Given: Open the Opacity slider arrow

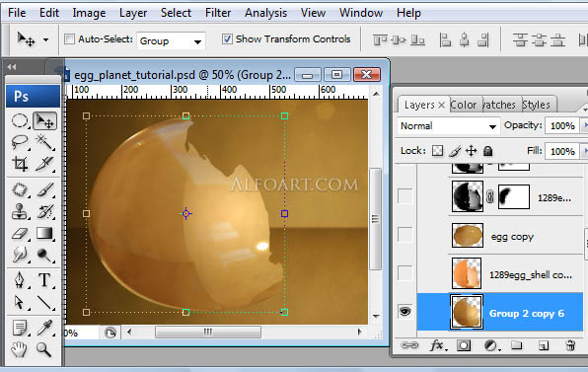Looking at the screenshot, I should pyautogui.click(x=584, y=125).
